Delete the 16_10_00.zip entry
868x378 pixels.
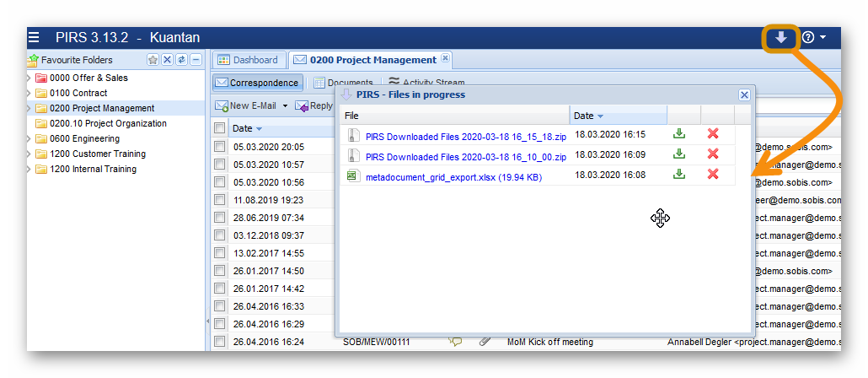(x=713, y=154)
